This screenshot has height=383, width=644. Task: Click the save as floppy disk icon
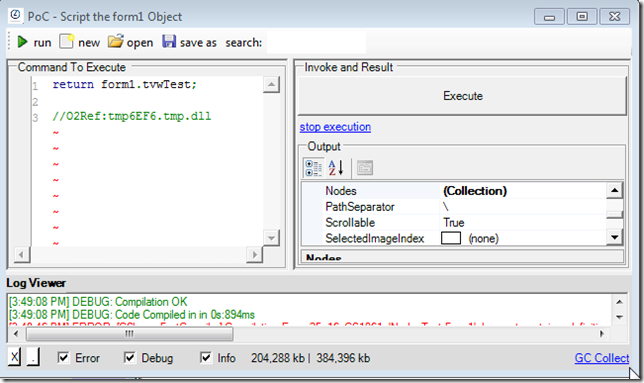169,41
